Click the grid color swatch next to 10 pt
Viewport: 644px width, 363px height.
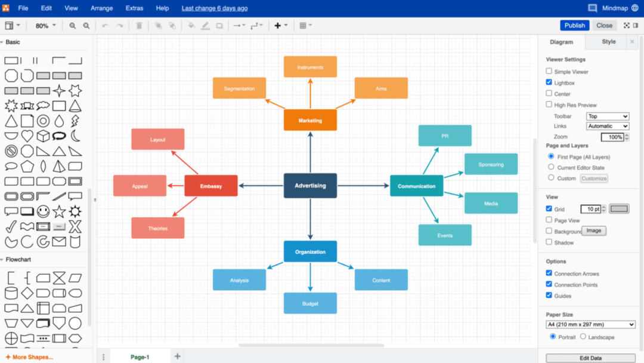[619, 208]
